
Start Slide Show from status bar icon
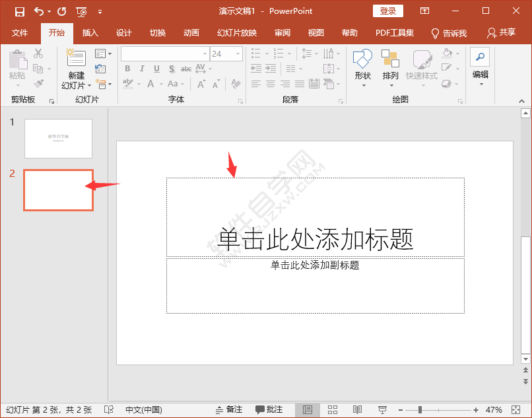(x=382, y=409)
